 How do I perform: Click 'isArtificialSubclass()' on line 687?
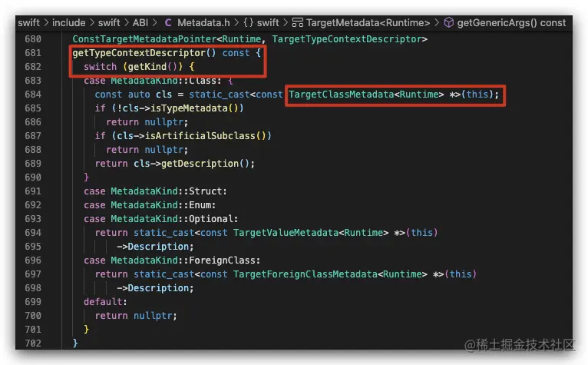205,136
